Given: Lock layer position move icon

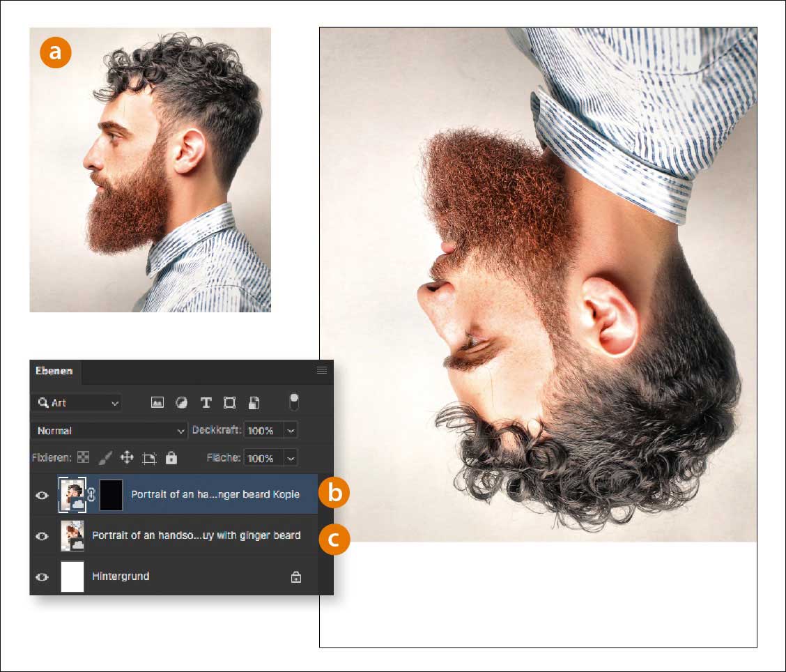Looking at the screenshot, I should 127,457.
